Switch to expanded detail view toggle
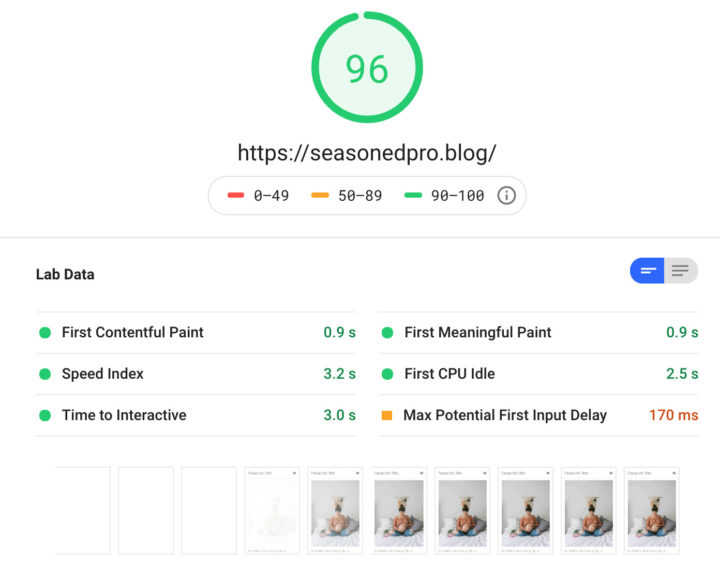Viewport: 720px width, 565px height. [681, 271]
